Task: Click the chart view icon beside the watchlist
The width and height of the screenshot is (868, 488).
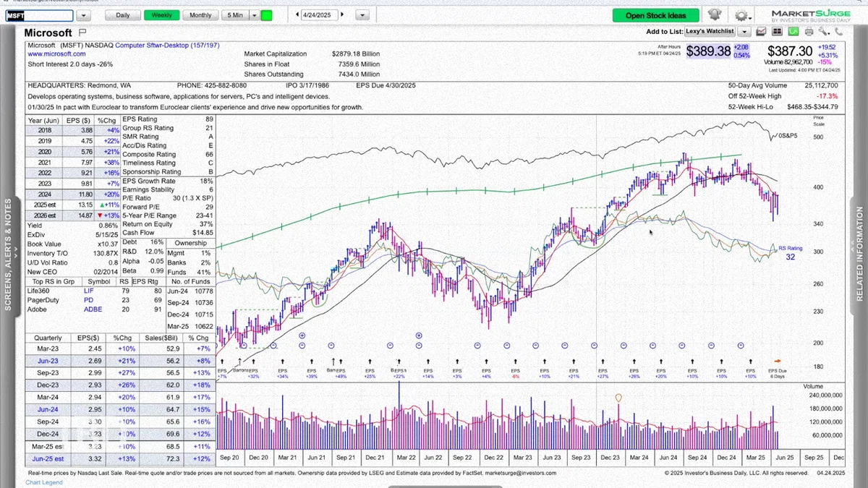Action: [761, 32]
